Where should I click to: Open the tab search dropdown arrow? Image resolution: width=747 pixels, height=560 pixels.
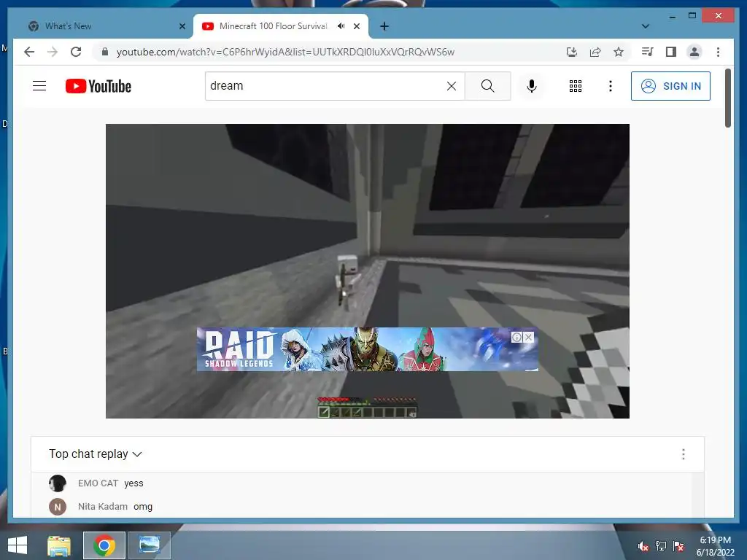[646, 26]
